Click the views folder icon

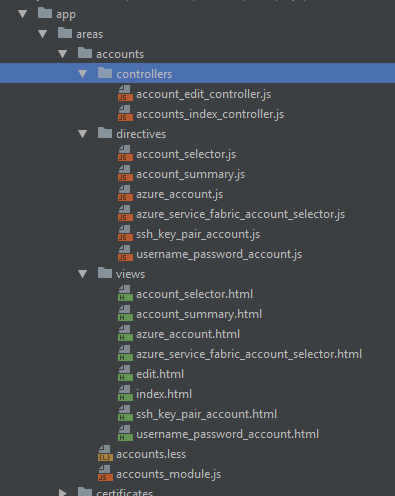click(x=105, y=273)
